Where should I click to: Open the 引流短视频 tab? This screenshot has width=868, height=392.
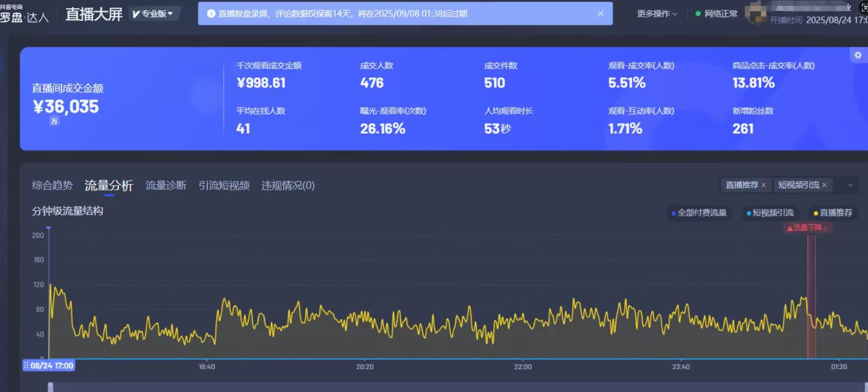(224, 185)
